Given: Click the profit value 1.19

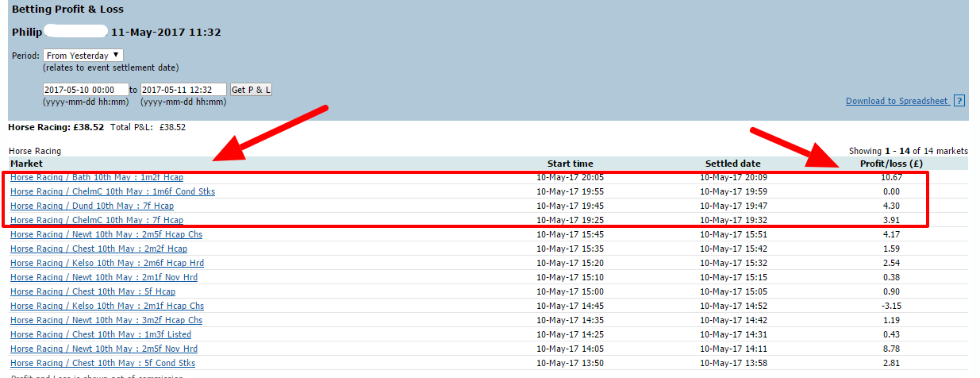Looking at the screenshot, I should 891,320.
